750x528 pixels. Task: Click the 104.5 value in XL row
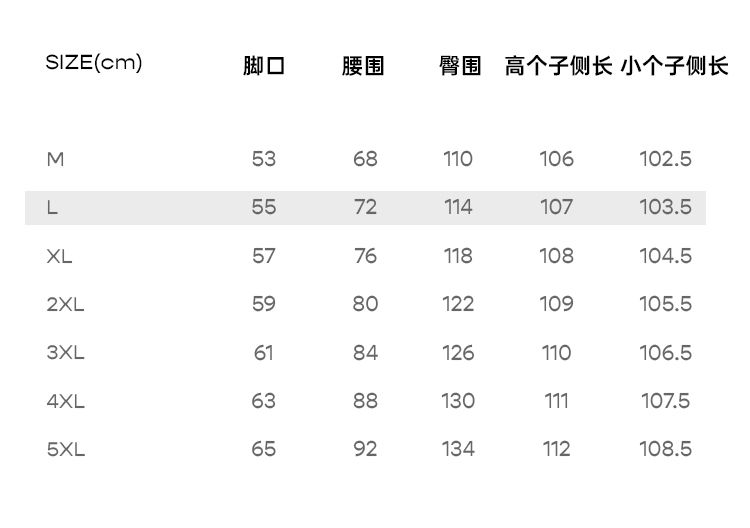click(665, 256)
